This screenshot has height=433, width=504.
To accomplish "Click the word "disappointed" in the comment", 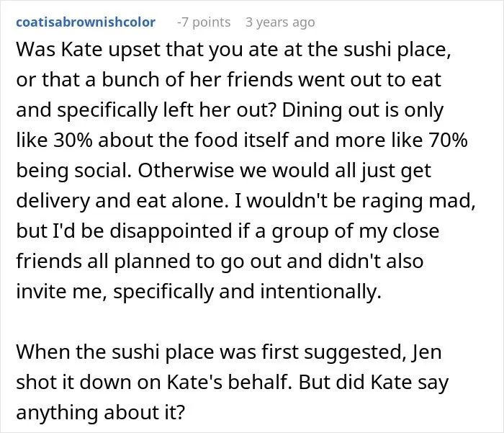I will (171, 231).
